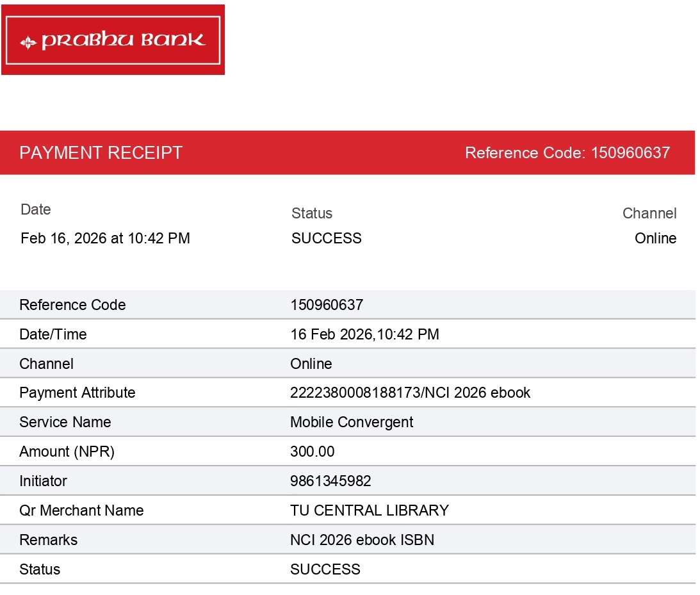The height and width of the screenshot is (595, 700).
Task: Select the initiator number 9861345982
Action: click(330, 481)
